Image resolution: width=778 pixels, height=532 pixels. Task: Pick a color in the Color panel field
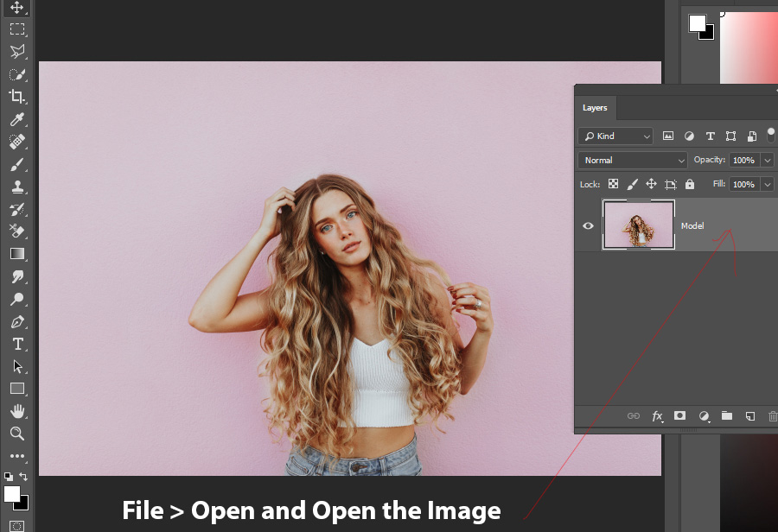pyautogui.click(x=749, y=47)
